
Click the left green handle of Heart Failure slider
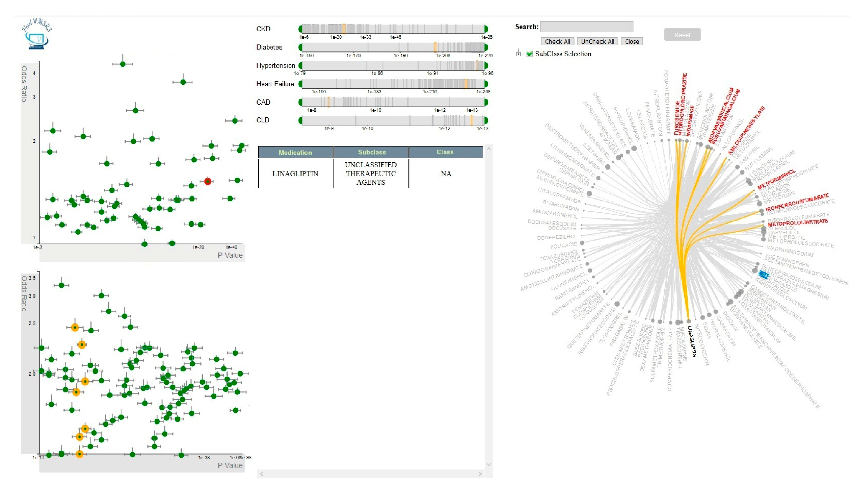click(x=300, y=84)
